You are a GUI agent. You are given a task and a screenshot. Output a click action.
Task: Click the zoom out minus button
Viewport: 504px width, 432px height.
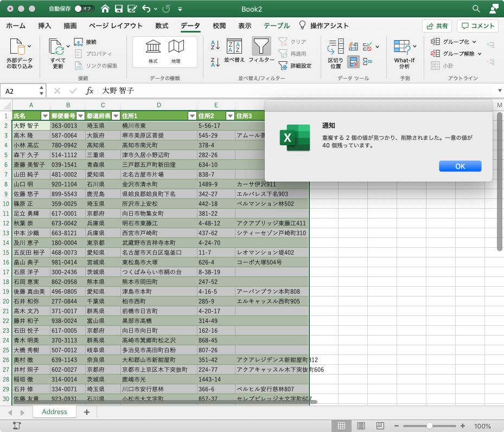click(397, 426)
